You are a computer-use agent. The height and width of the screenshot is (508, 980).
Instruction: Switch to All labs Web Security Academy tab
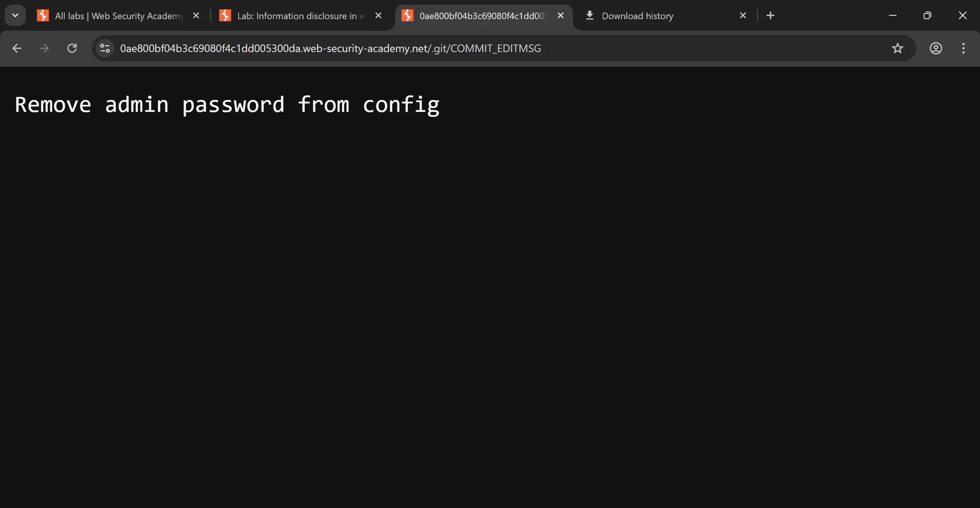pyautogui.click(x=119, y=16)
